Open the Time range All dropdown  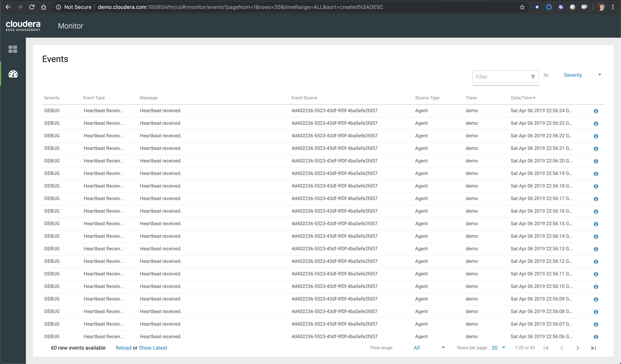429,348
